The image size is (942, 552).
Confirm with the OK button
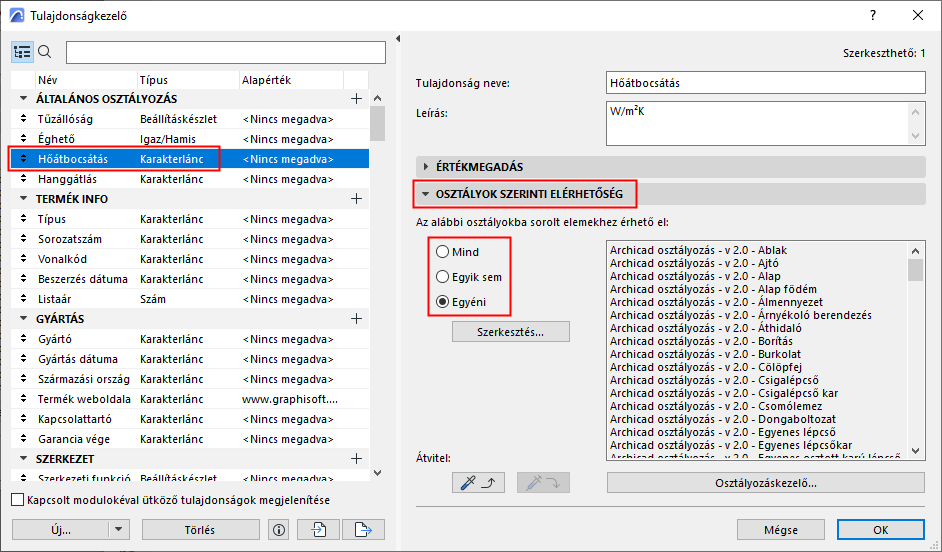coord(881,530)
